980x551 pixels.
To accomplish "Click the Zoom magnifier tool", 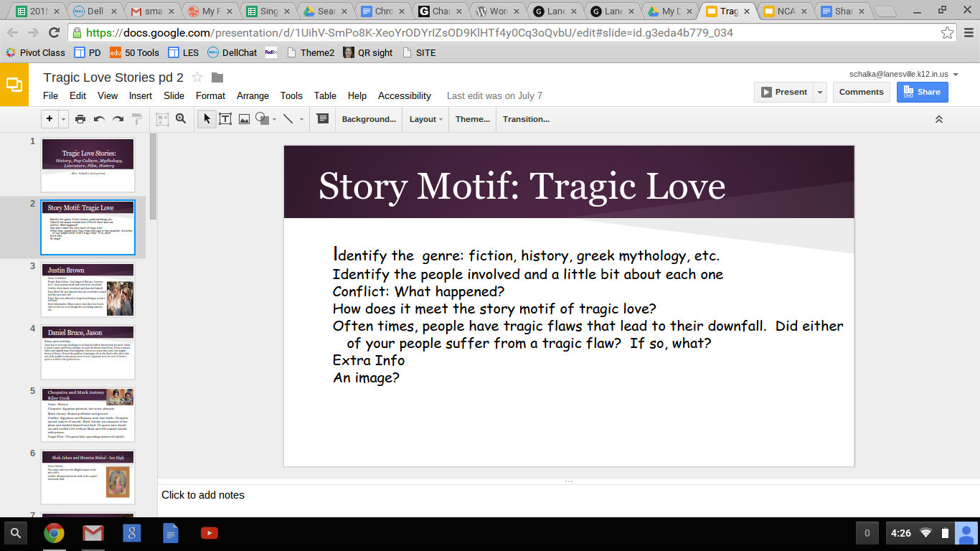I will 181,119.
